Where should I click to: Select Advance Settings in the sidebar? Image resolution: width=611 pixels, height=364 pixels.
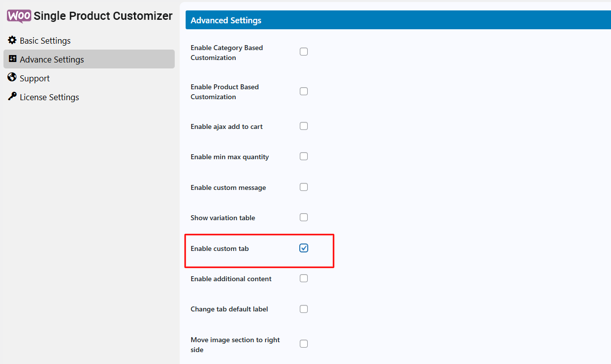52,60
